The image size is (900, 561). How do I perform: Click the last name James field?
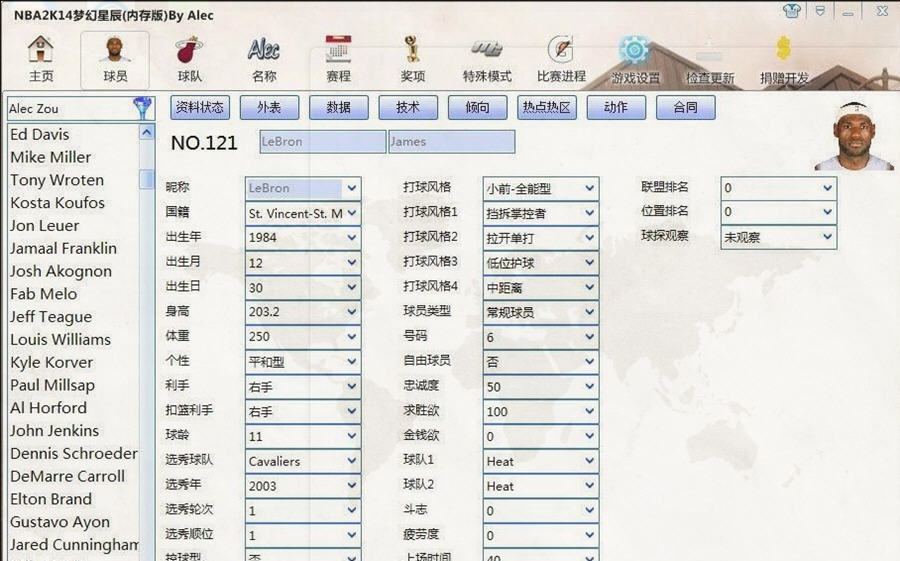pyautogui.click(x=452, y=142)
